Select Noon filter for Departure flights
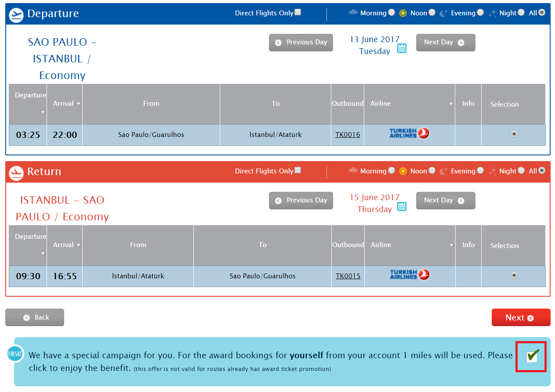The height and width of the screenshot is (392, 555). click(x=432, y=13)
